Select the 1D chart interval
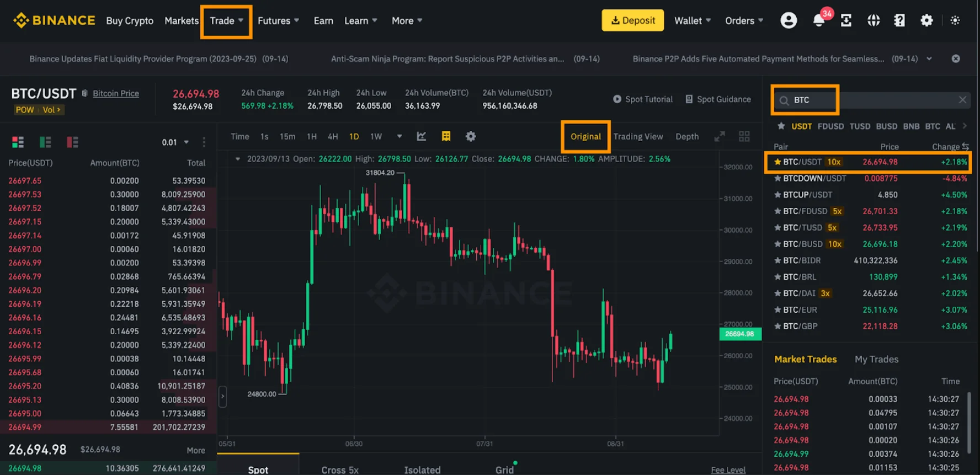Image resolution: width=980 pixels, height=475 pixels. coord(354,136)
